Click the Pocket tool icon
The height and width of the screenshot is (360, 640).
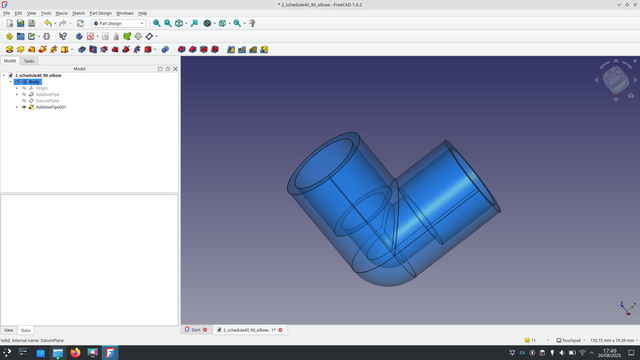(x=82, y=49)
